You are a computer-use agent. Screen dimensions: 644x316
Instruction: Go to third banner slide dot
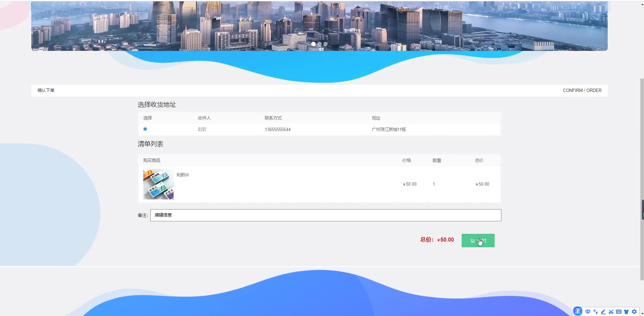pos(325,44)
